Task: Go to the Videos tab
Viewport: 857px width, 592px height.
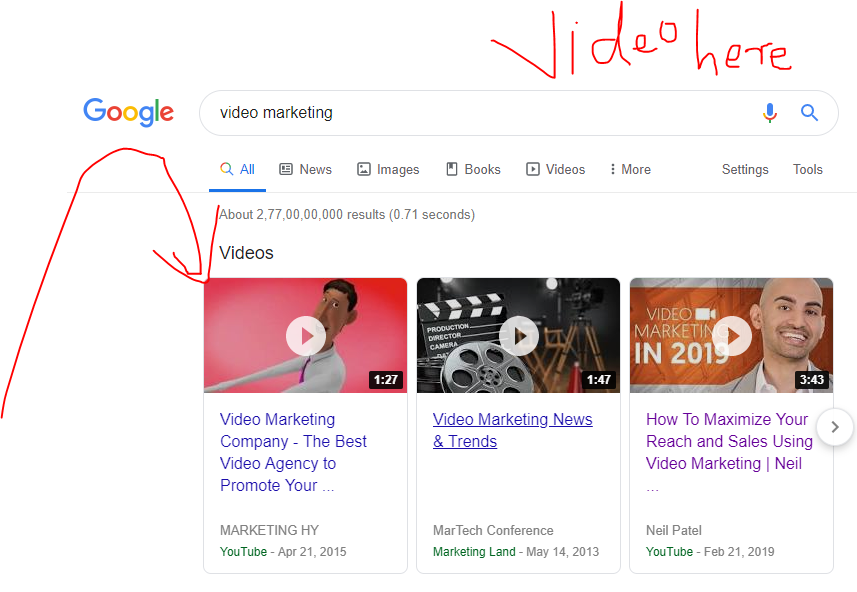Action: [x=556, y=170]
